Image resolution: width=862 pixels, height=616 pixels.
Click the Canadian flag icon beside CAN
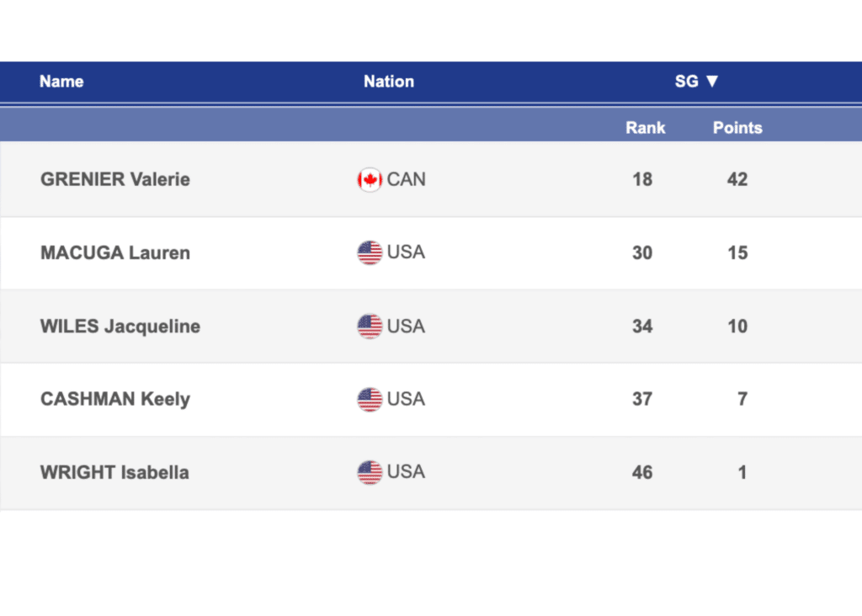(370, 179)
